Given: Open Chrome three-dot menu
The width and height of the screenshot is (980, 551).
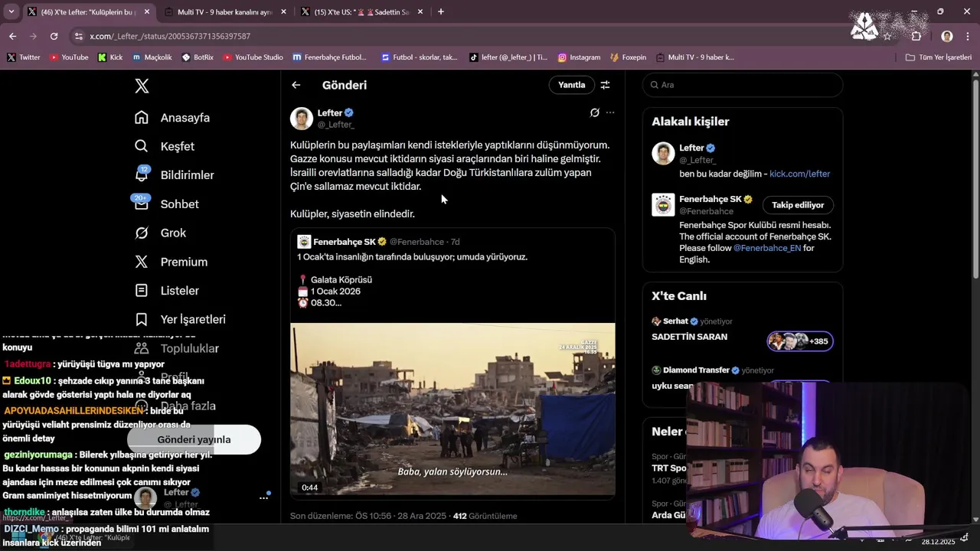Looking at the screenshot, I should click(968, 36).
